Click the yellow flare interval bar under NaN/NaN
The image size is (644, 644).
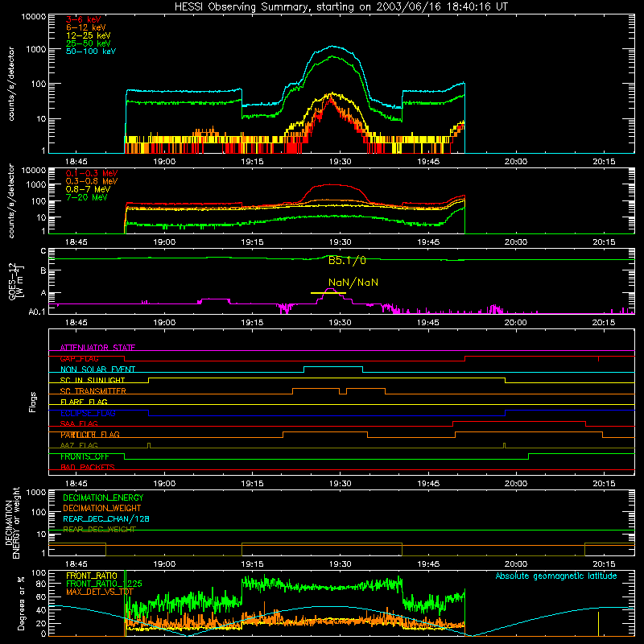click(328, 293)
